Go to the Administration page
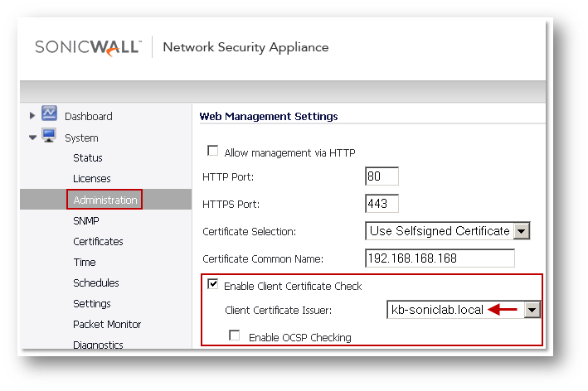588x391 pixels. 104,200
